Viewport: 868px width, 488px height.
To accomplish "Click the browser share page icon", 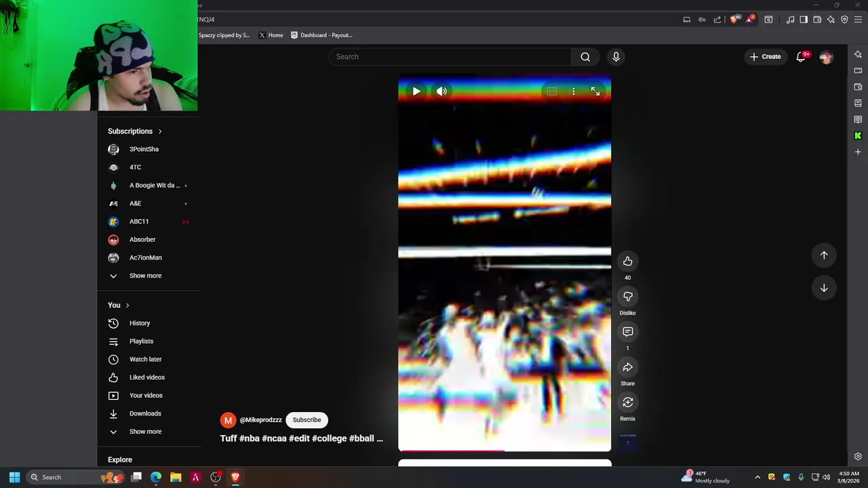I will click(x=717, y=20).
